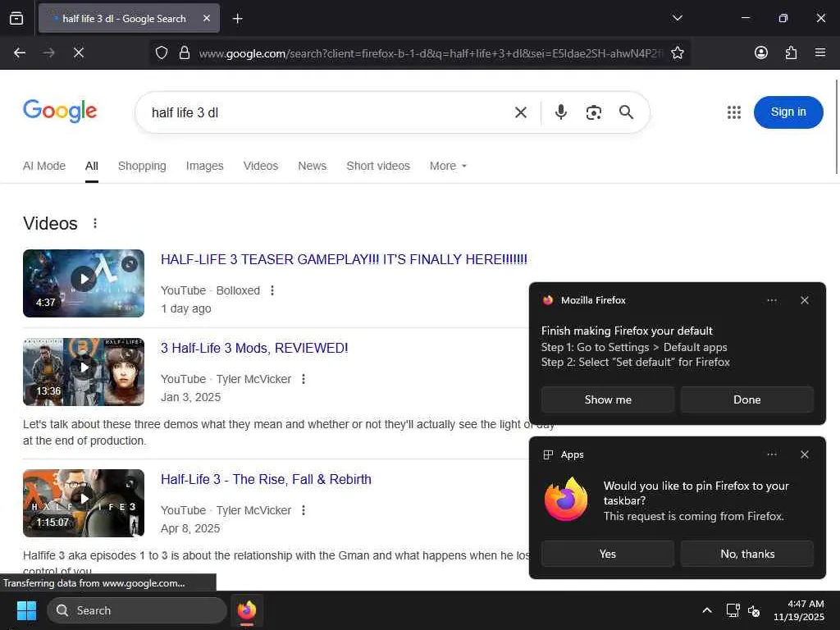
Task: Click the page vertical scrollbar
Action: pos(837,127)
